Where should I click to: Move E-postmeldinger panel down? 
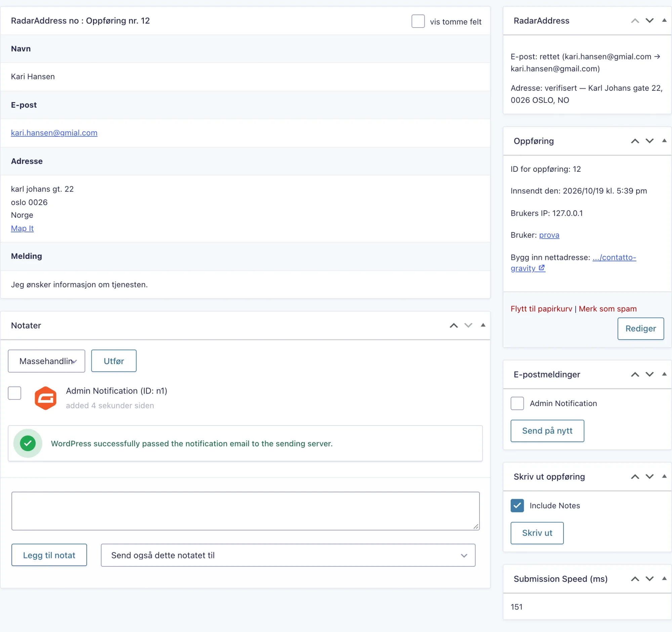tap(649, 374)
